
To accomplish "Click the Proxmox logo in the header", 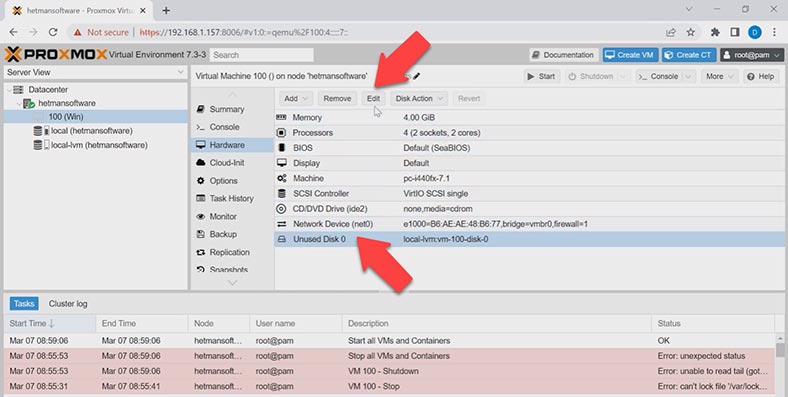I will tap(56, 54).
